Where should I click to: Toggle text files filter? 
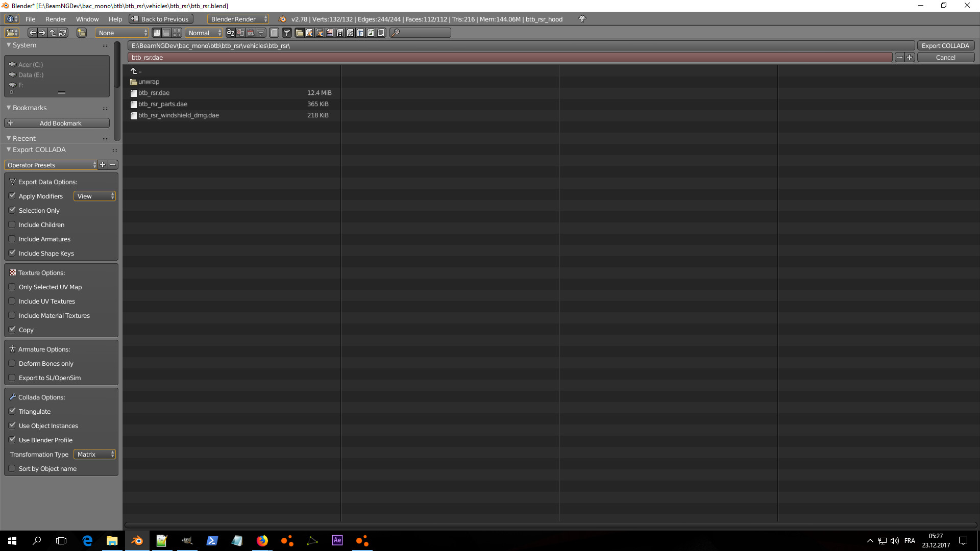[381, 33]
